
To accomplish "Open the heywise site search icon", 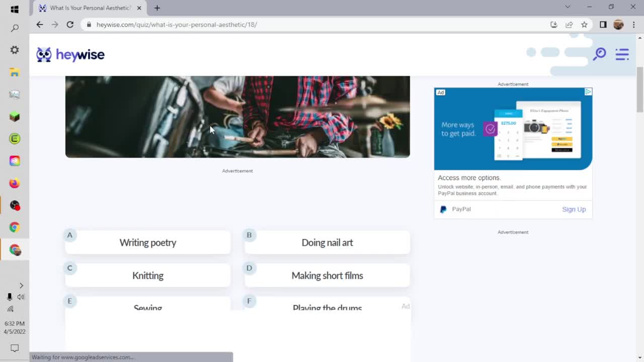I will point(599,54).
